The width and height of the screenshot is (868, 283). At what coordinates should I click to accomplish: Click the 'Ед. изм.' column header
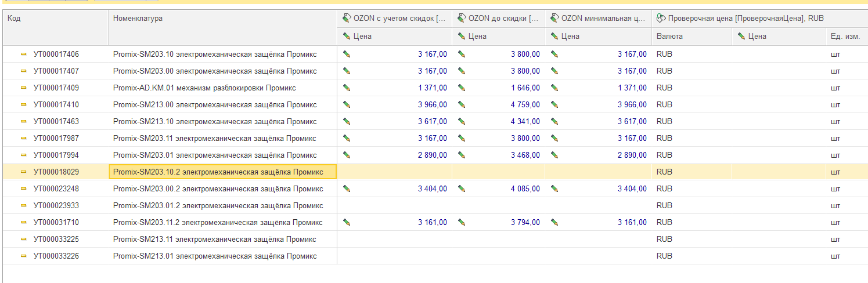pos(847,37)
